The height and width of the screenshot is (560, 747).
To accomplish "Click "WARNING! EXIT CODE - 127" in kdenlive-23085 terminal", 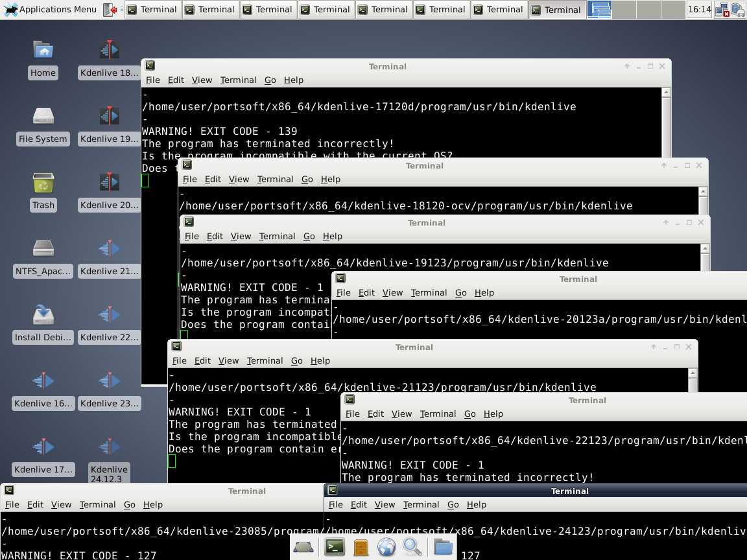I will [x=78, y=555].
